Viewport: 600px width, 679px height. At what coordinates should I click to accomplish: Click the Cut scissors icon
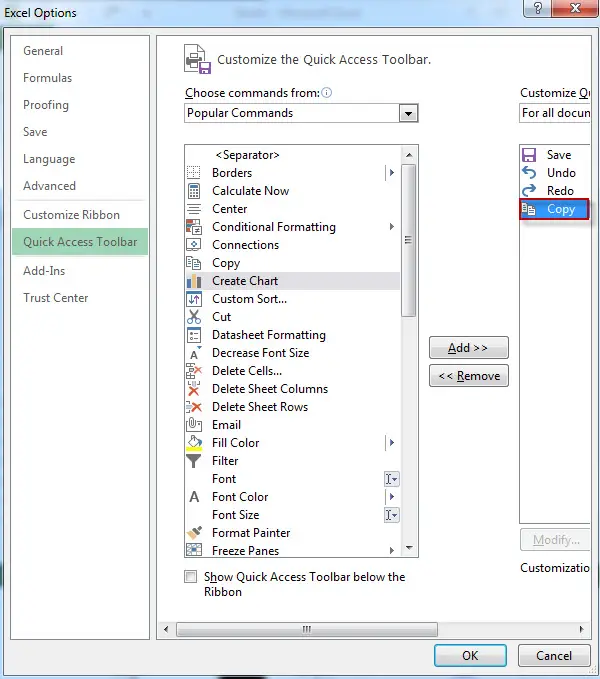coord(194,317)
